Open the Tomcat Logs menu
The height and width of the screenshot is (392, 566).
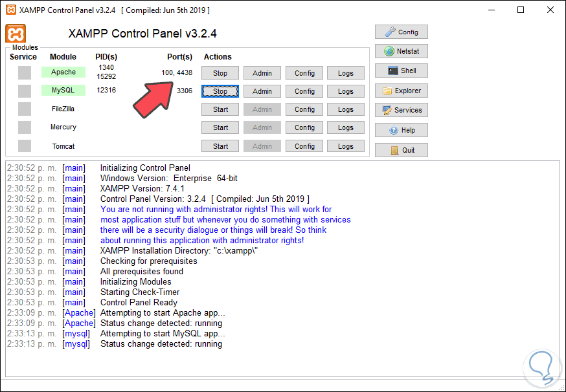346,146
